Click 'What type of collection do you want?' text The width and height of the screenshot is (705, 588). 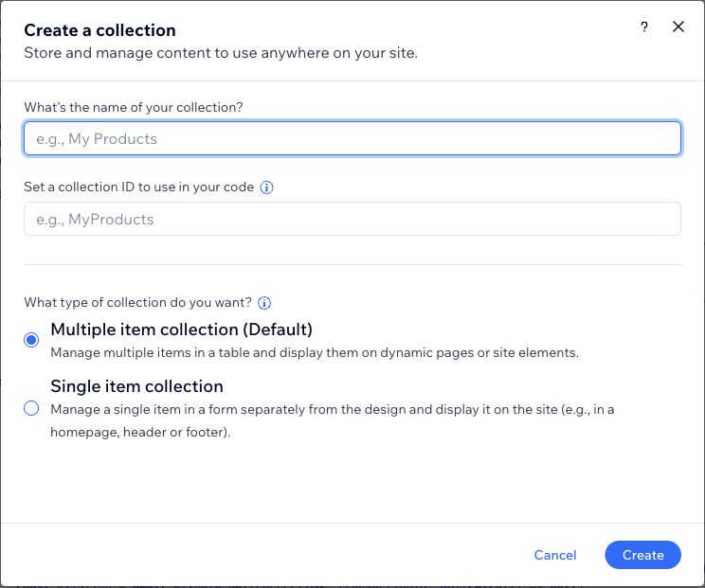[x=137, y=302]
